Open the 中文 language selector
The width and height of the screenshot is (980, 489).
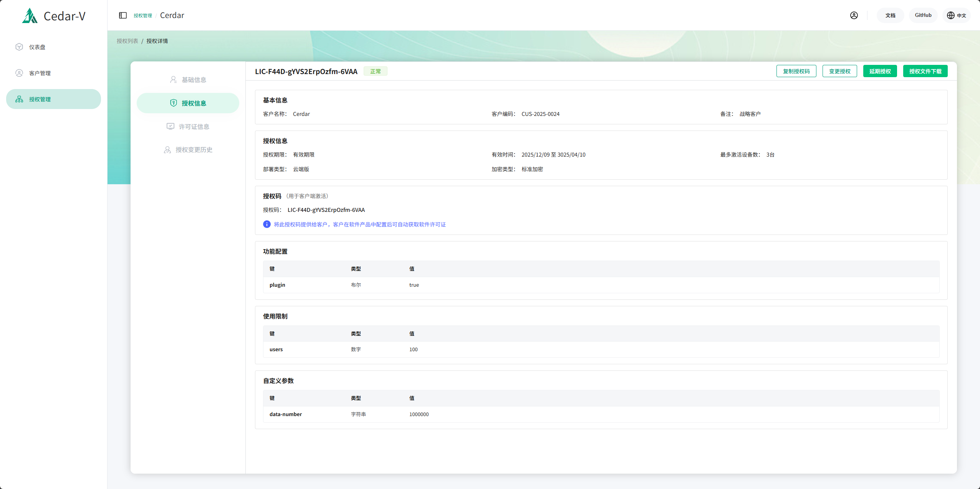pos(956,15)
